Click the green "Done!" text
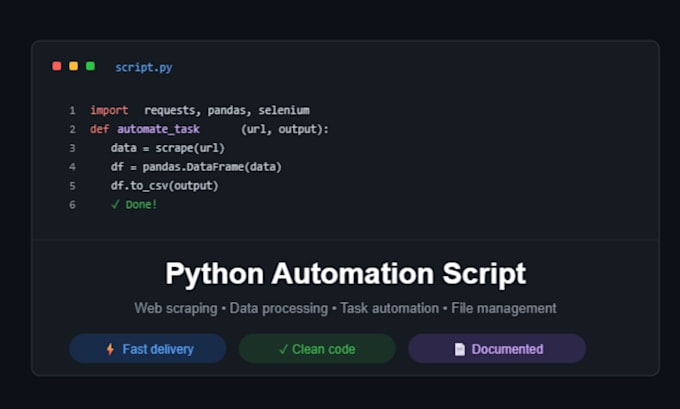Viewport: 680px width, 409px height. click(141, 205)
